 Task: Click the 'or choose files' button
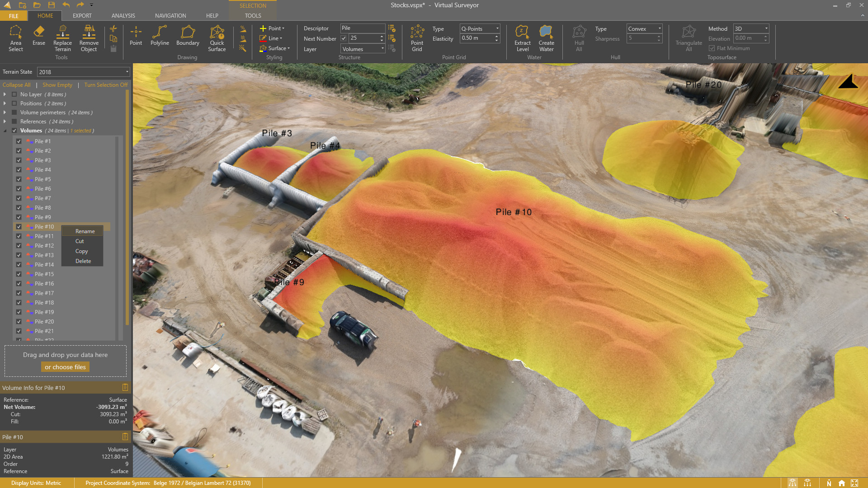65,367
